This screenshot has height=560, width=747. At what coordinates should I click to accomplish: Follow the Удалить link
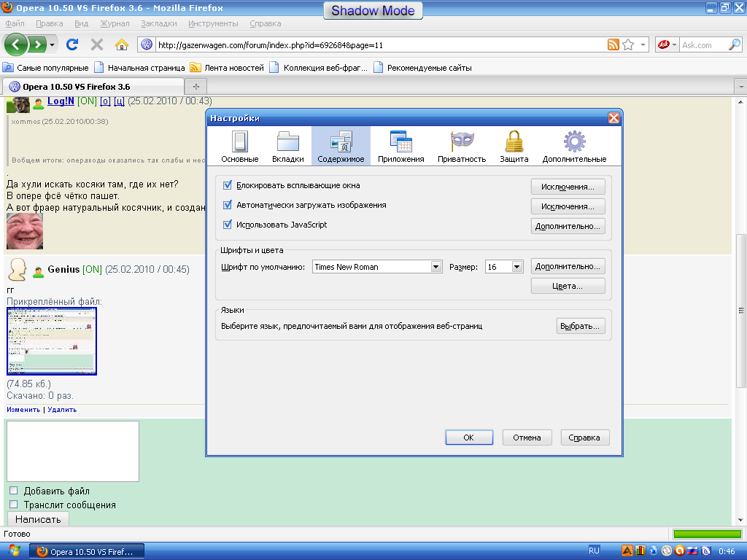62,410
